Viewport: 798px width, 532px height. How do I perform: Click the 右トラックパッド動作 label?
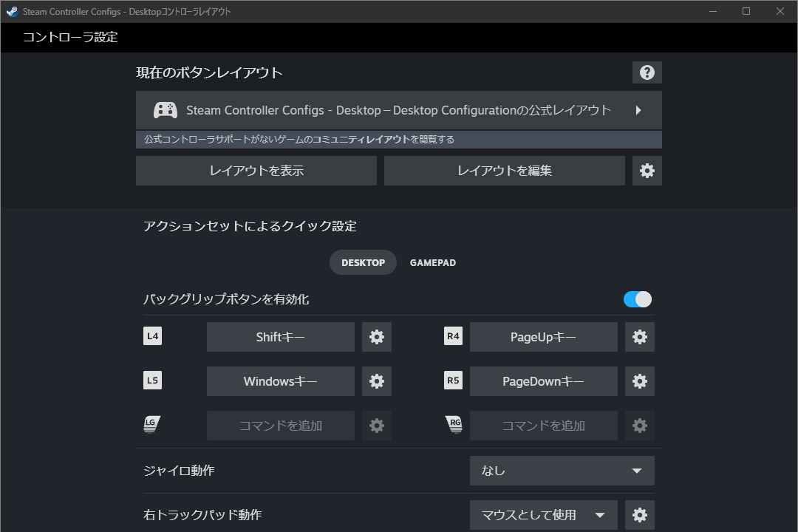(x=202, y=515)
